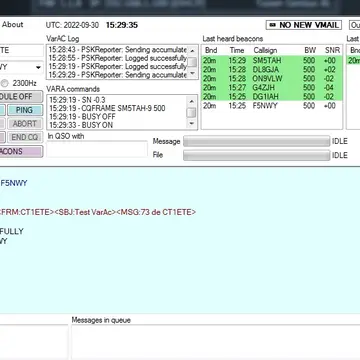Image resolution: width=360 pixels, height=360 pixels.
Task: Click VarAC Log scroll down arrow
Action: [x=192, y=74]
